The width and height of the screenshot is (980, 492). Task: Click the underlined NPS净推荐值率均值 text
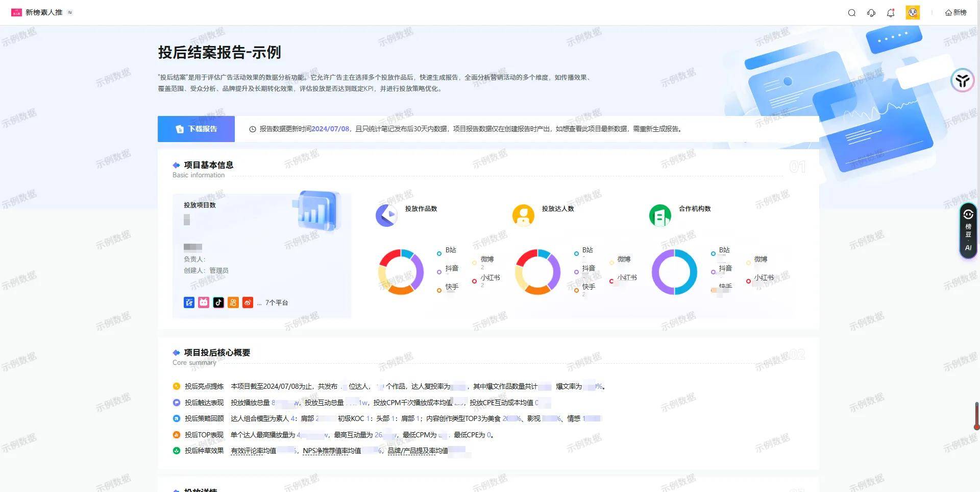pos(331,451)
